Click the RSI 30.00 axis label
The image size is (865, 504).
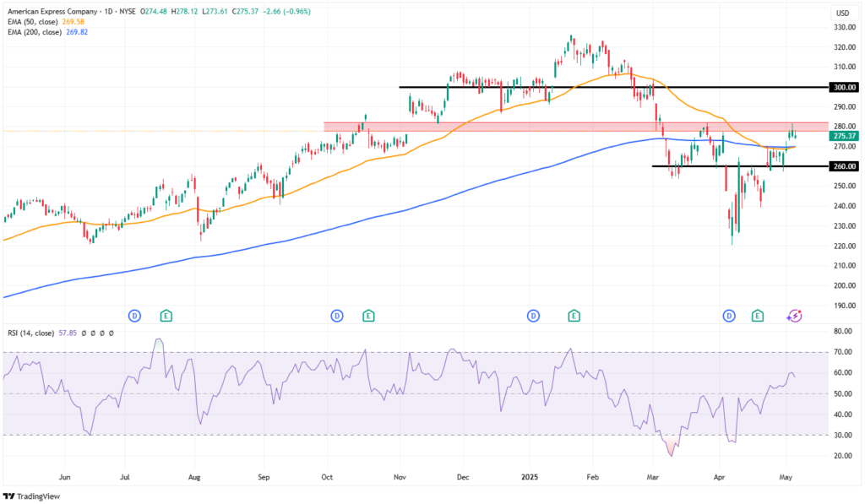pos(843,435)
